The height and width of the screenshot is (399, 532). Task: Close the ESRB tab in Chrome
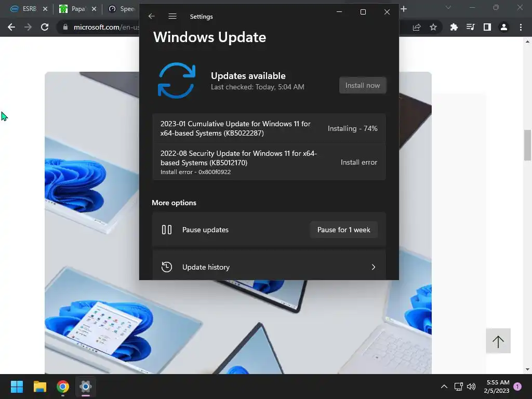click(45, 9)
